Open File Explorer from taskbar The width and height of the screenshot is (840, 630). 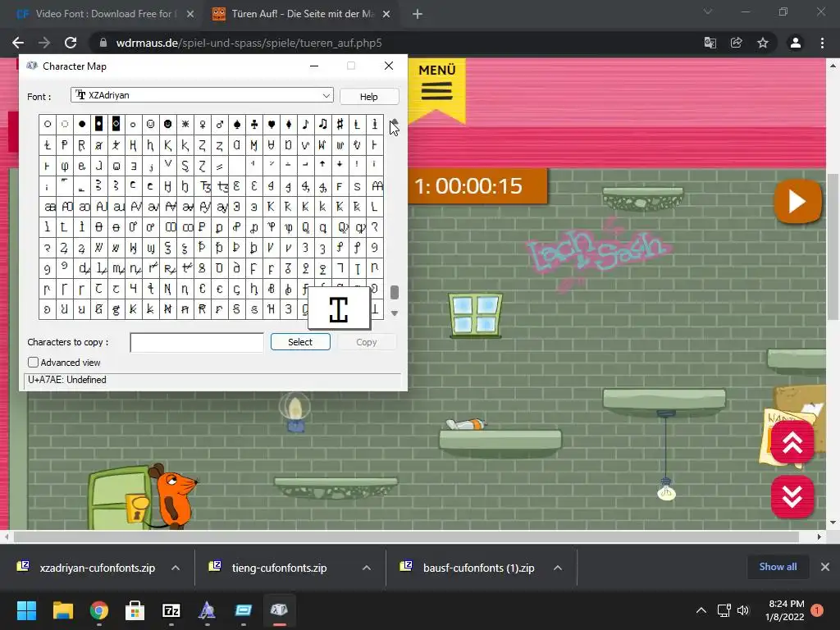[62, 610]
